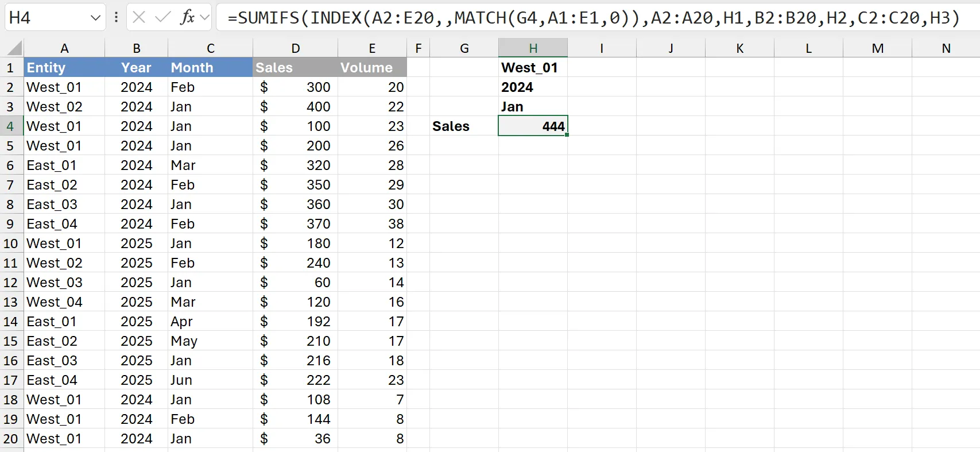This screenshot has height=452, width=980.
Task: Click the Insert Function fx icon
Action: 187,18
